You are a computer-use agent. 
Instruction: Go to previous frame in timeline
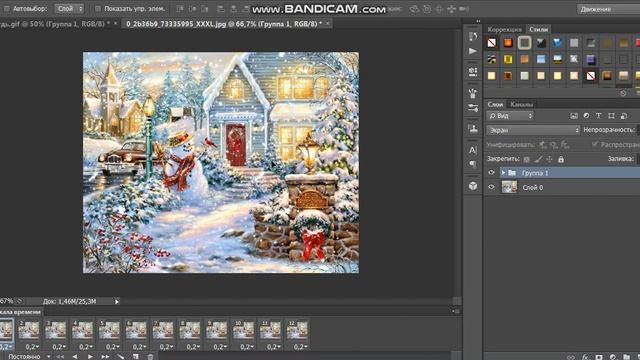pyautogui.click(x=75, y=356)
